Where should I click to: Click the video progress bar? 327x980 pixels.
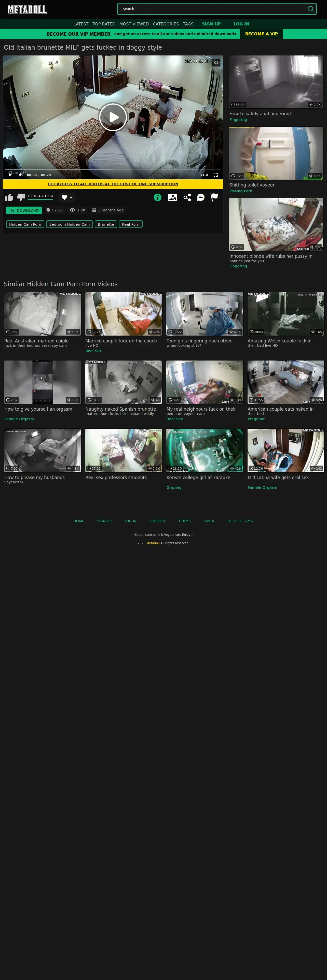113,170
